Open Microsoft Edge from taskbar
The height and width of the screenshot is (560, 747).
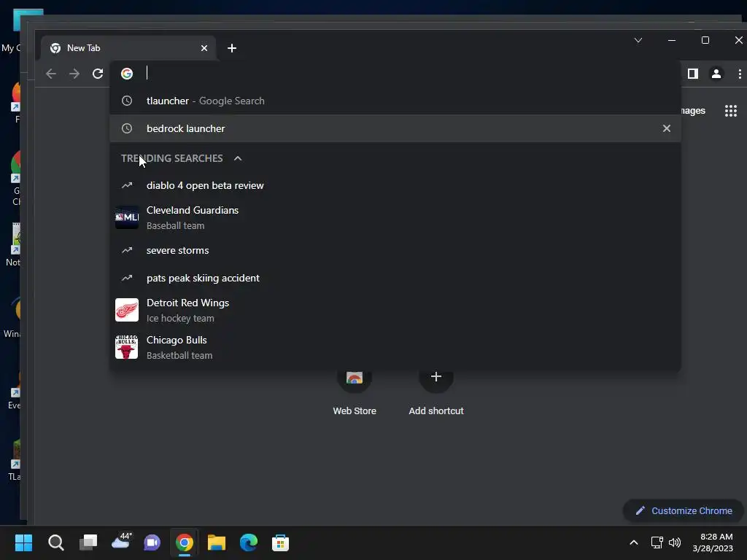(248, 542)
